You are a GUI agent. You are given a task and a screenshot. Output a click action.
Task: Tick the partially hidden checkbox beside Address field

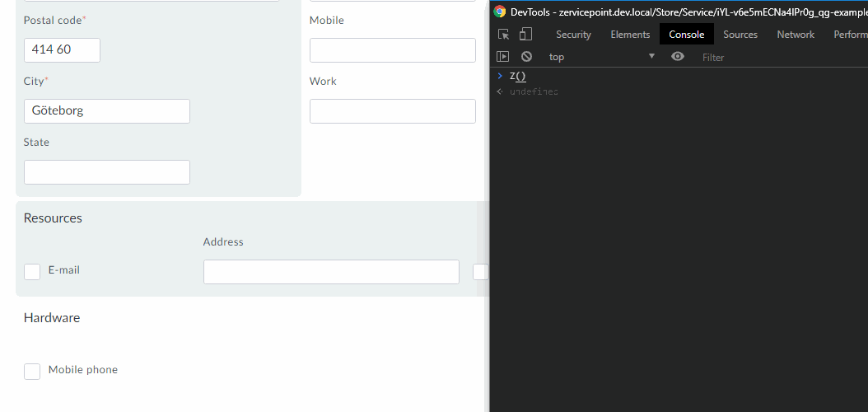click(481, 272)
